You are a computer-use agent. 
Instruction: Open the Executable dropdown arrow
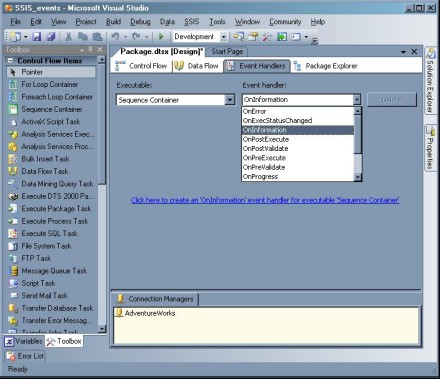230,100
